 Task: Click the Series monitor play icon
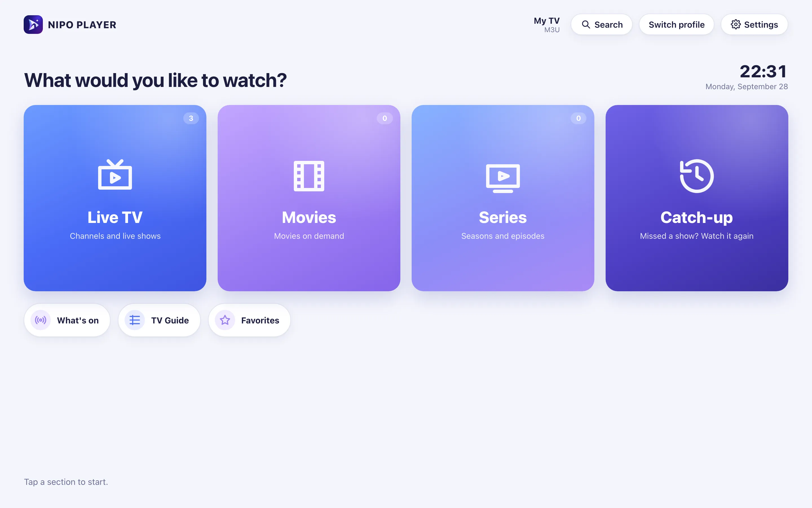pos(503,178)
